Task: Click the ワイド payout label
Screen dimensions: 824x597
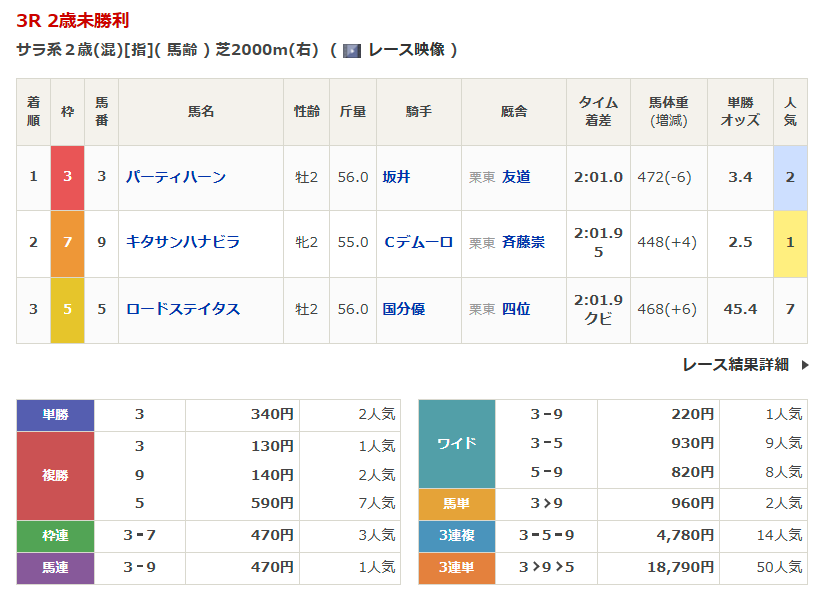Action: point(457,443)
